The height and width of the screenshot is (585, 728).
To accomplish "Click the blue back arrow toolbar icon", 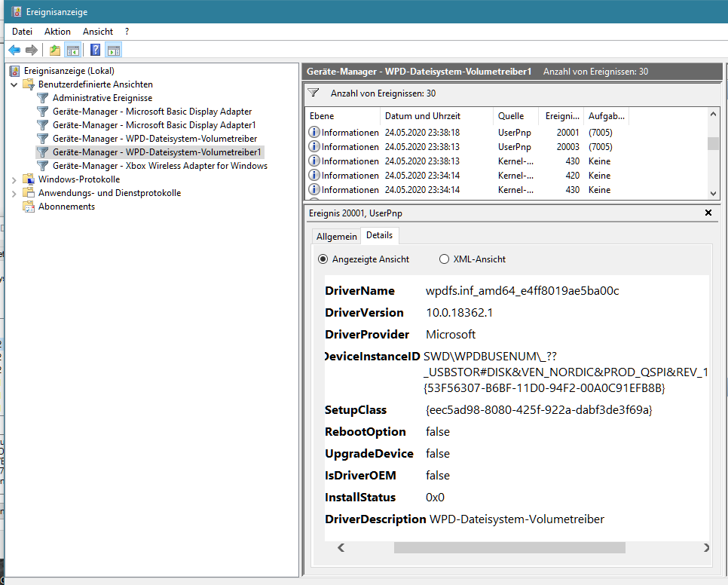I will point(14,51).
